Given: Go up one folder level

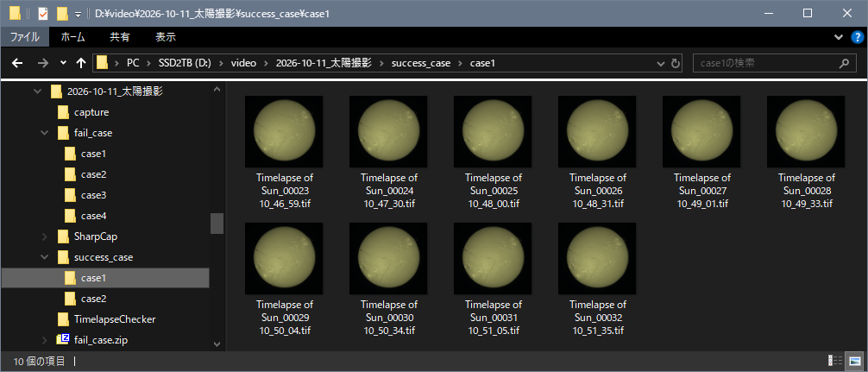Looking at the screenshot, I should [81, 63].
